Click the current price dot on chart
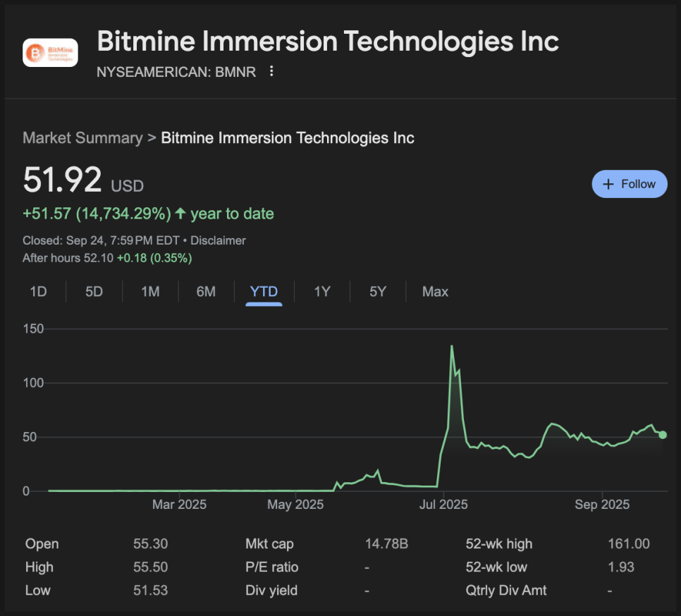Viewport: 681px width, 616px height. click(663, 435)
